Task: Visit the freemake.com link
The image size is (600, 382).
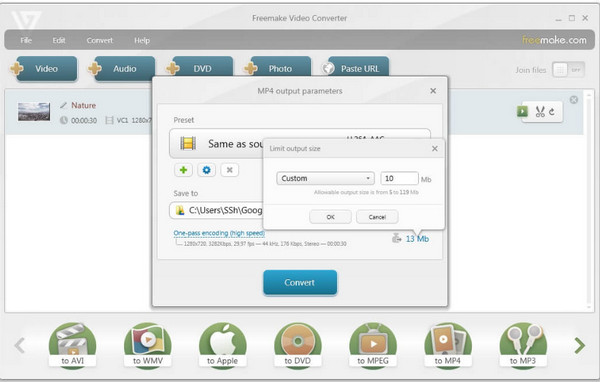Action: (x=554, y=40)
